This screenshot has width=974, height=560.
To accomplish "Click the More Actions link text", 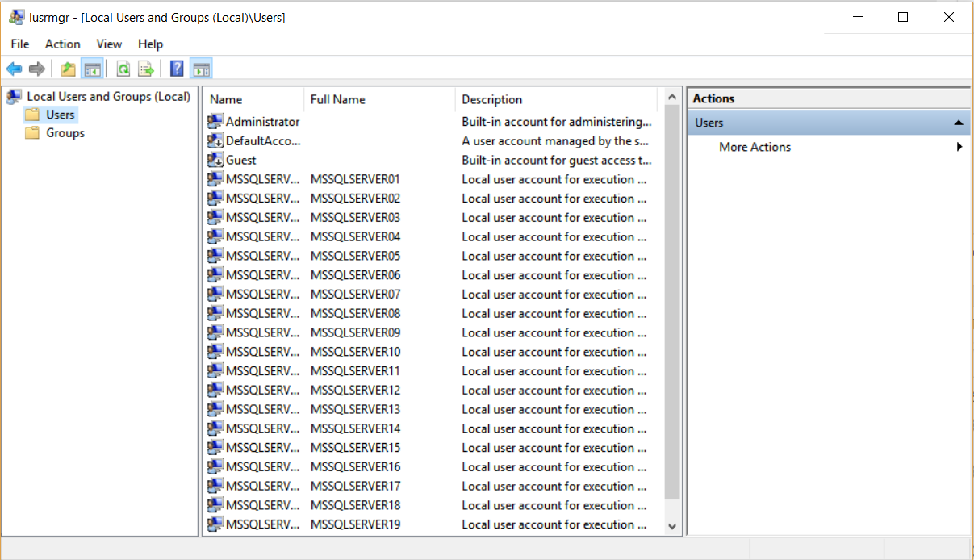I will tap(755, 147).
